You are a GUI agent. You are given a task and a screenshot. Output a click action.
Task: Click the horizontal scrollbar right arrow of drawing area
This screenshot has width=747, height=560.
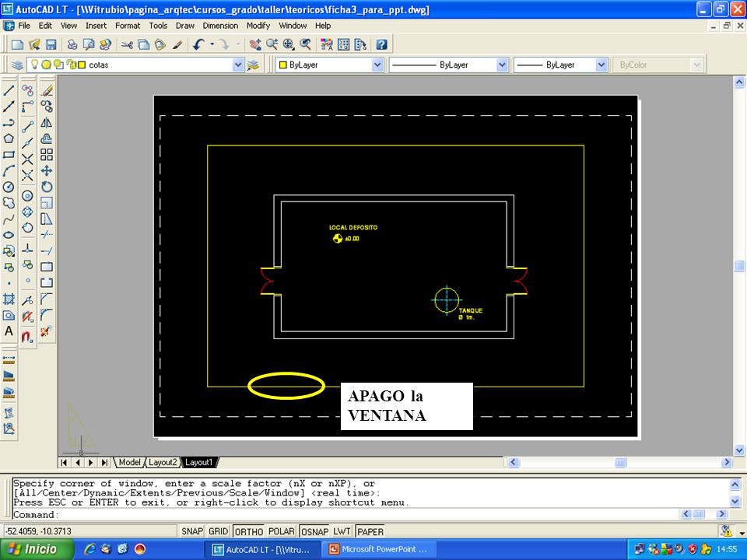pyautogui.click(x=727, y=462)
